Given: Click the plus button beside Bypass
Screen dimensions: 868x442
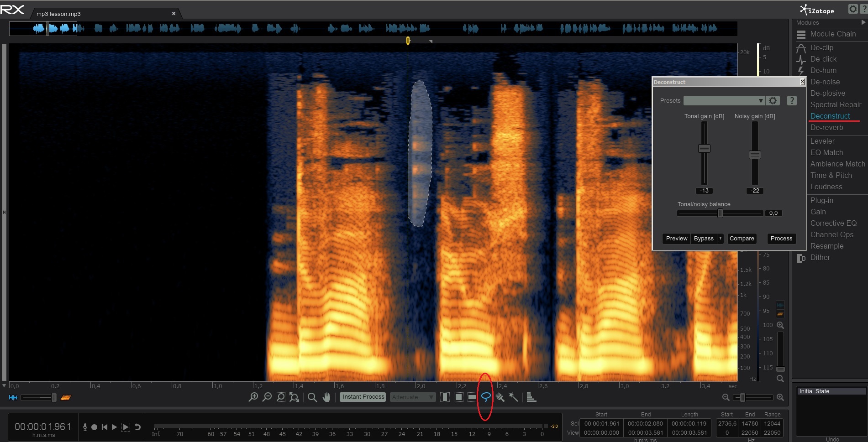Looking at the screenshot, I should pyautogui.click(x=721, y=239).
